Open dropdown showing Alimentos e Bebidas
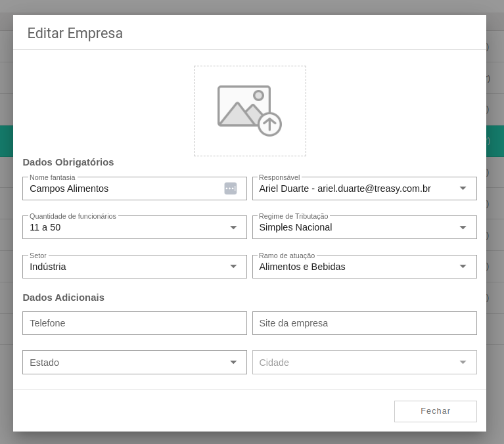 (365, 267)
